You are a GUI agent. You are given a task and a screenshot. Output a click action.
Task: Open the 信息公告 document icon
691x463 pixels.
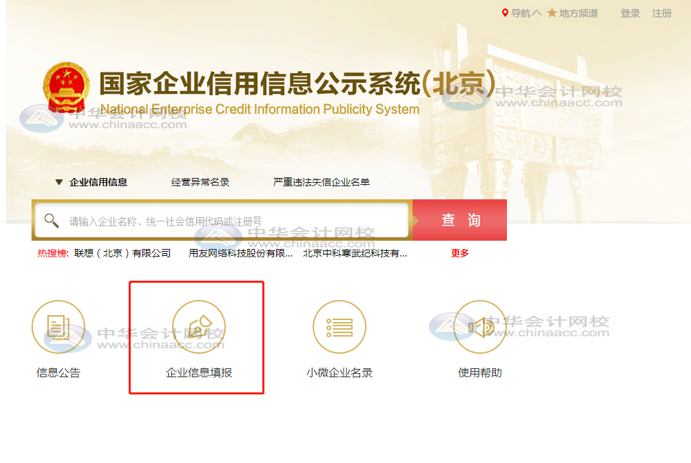58,327
